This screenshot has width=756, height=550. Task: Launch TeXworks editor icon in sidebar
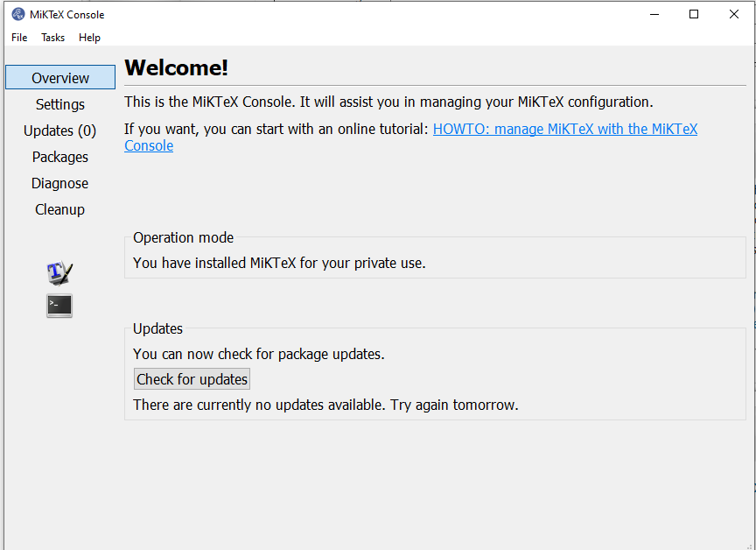tap(59, 273)
